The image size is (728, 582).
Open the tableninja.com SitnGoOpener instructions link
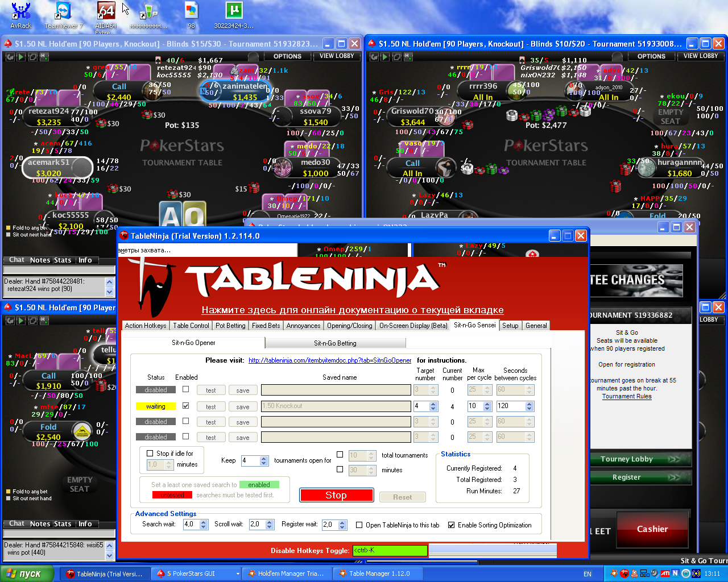[330, 360]
